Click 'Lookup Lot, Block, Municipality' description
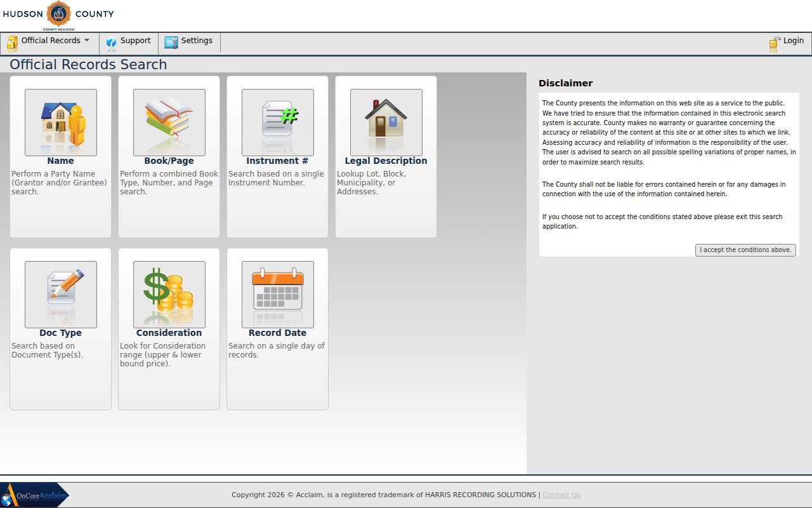Image resolution: width=812 pixels, height=508 pixels. [x=372, y=183]
